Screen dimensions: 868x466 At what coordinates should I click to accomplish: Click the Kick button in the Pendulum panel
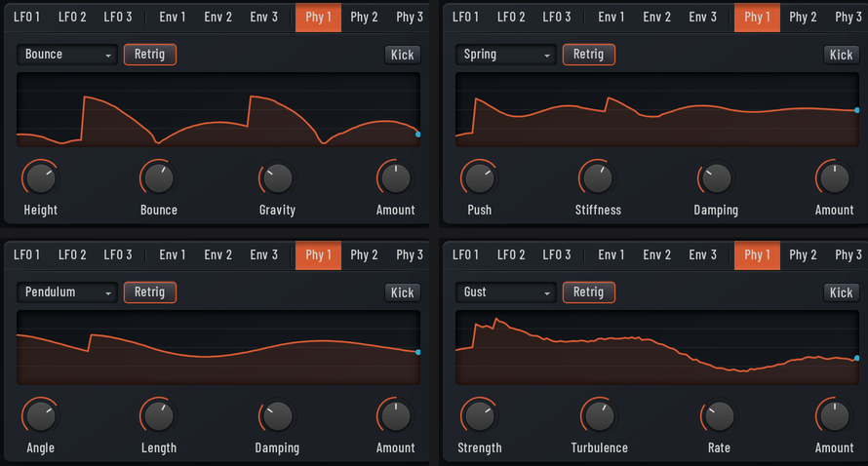point(403,292)
